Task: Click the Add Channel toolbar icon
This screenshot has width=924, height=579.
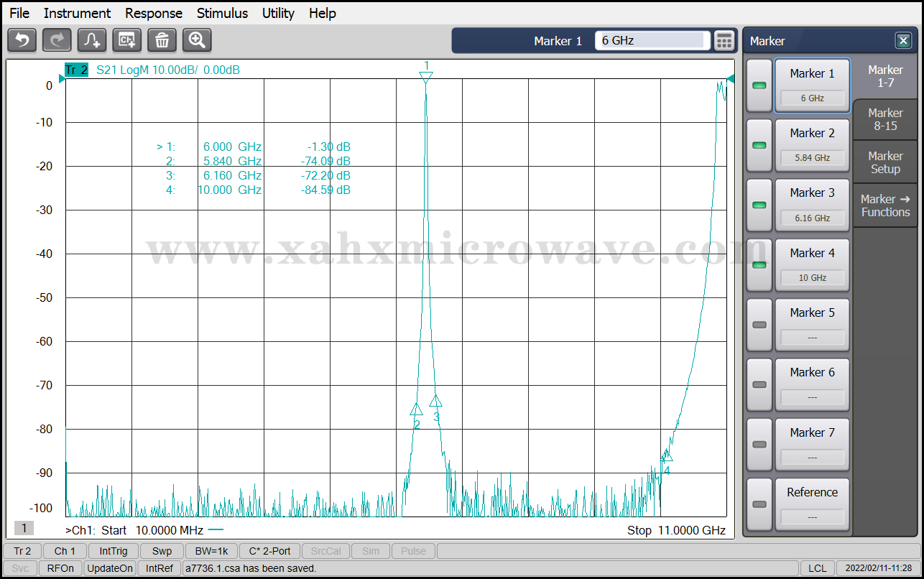Action: (127, 40)
